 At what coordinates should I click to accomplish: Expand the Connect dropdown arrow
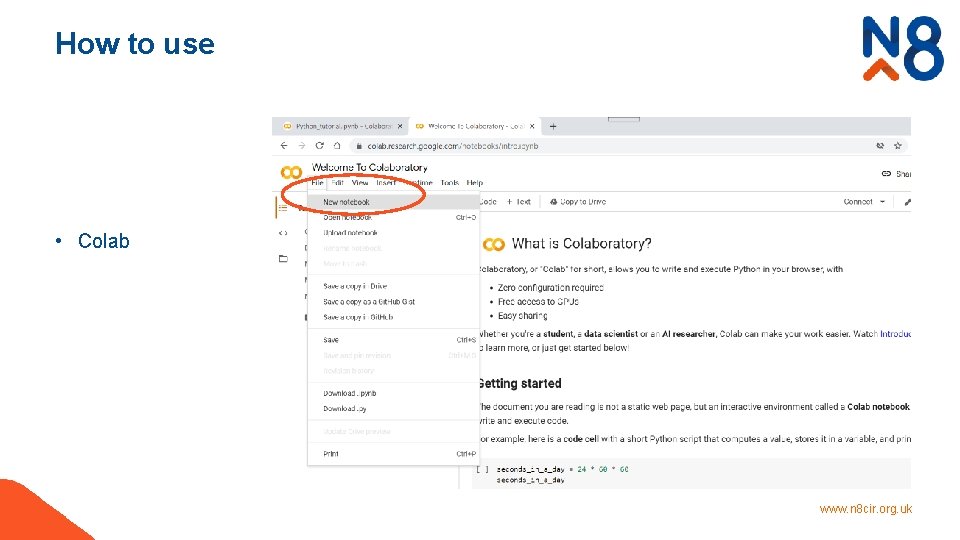coord(882,201)
